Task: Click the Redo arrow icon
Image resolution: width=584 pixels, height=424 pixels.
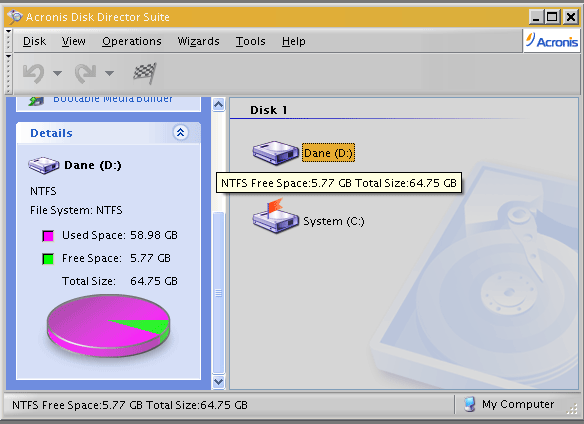Action: [85, 73]
